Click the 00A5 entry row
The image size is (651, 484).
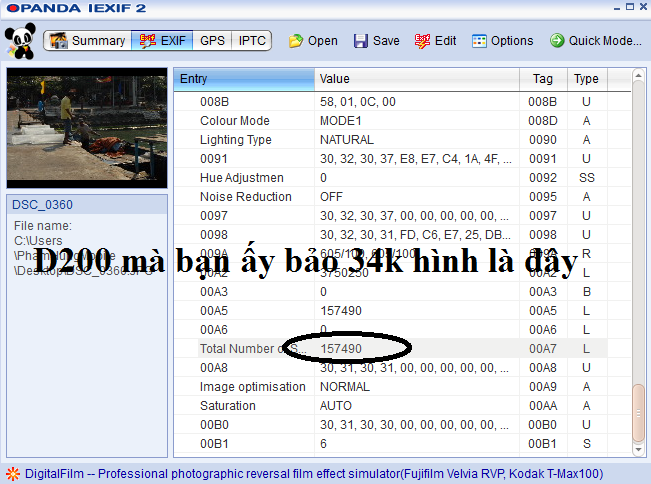[x=402, y=311]
